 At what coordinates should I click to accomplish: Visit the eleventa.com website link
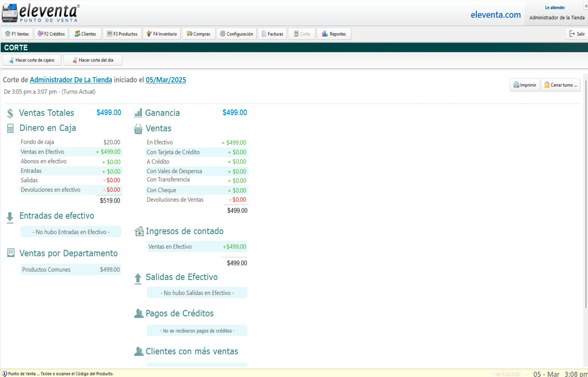tap(496, 14)
